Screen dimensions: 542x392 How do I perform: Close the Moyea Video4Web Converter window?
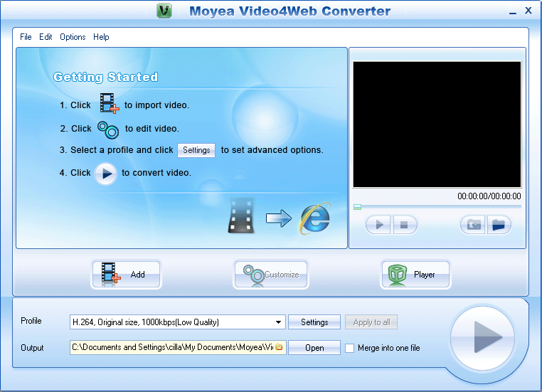[528, 11]
